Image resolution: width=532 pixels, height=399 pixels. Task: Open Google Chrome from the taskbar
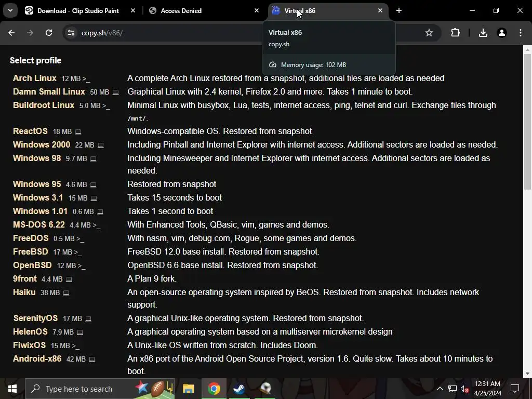point(214,389)
